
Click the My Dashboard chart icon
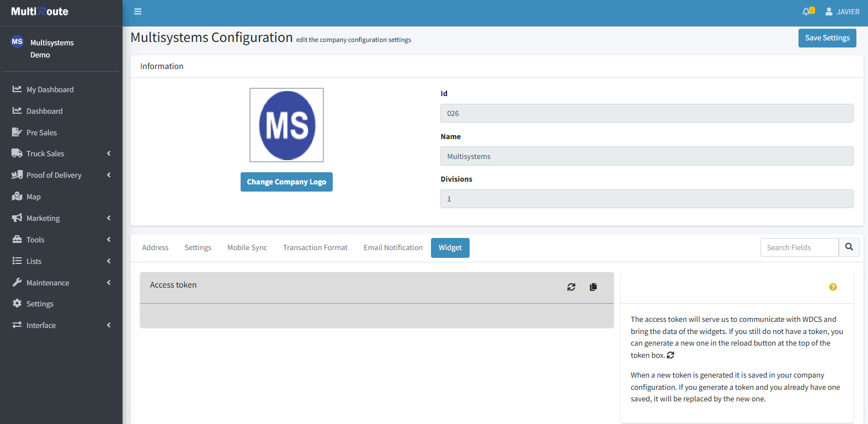click(17, 89)
